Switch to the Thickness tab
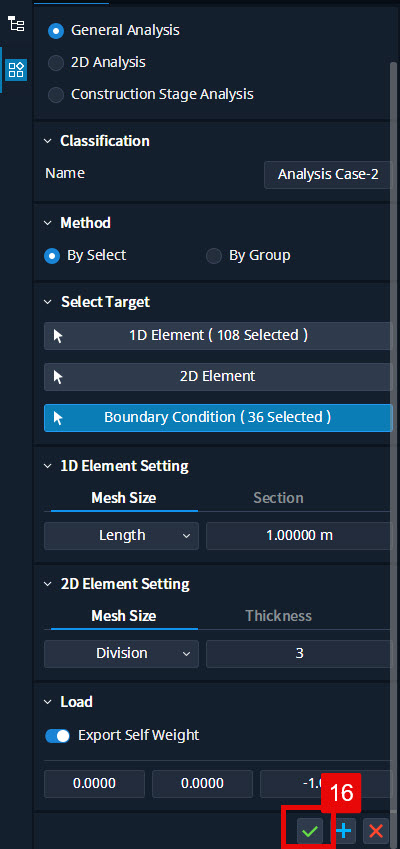The height and width of the screenshot is (849, 400). pyautogui.click(x=278, y=616)
